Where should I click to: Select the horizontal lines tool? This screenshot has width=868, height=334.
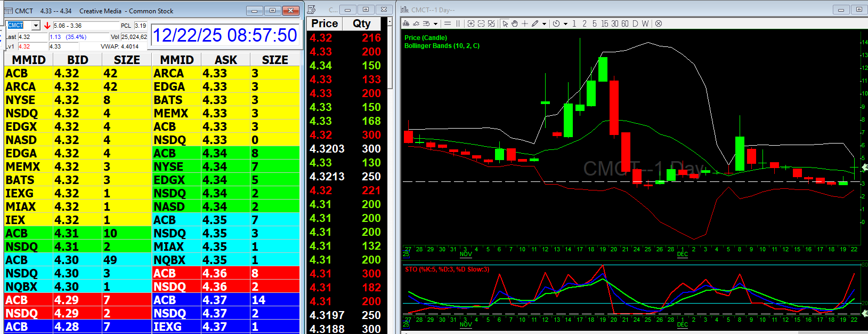pyautogui.click(x=448, y=23)
